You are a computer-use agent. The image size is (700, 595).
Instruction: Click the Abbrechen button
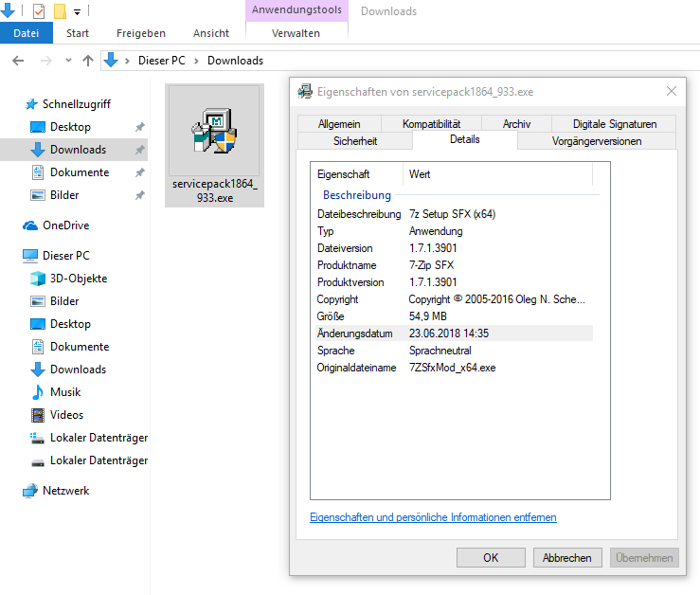click(x=567, y=558)
